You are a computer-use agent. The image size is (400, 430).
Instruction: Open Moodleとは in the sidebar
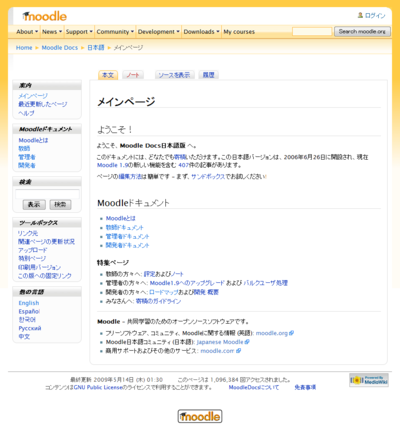coord(33,140)
